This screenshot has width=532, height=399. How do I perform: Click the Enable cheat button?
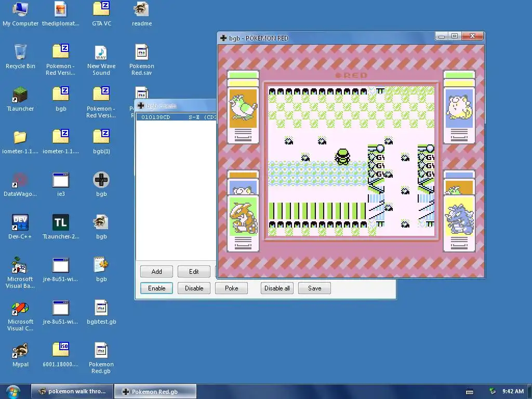click(156, 288)
